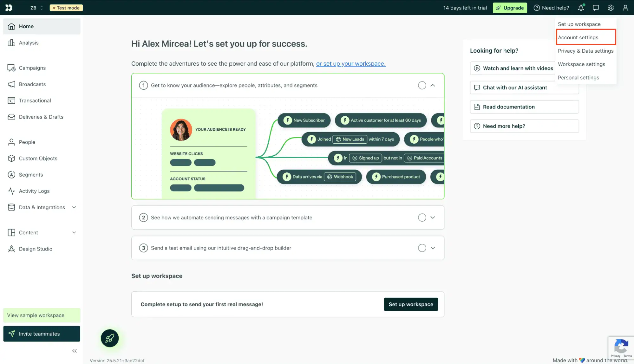Select the Campaigns icon in the sidebar
Viewport: 634px width, 364px height.
(11, 68)
